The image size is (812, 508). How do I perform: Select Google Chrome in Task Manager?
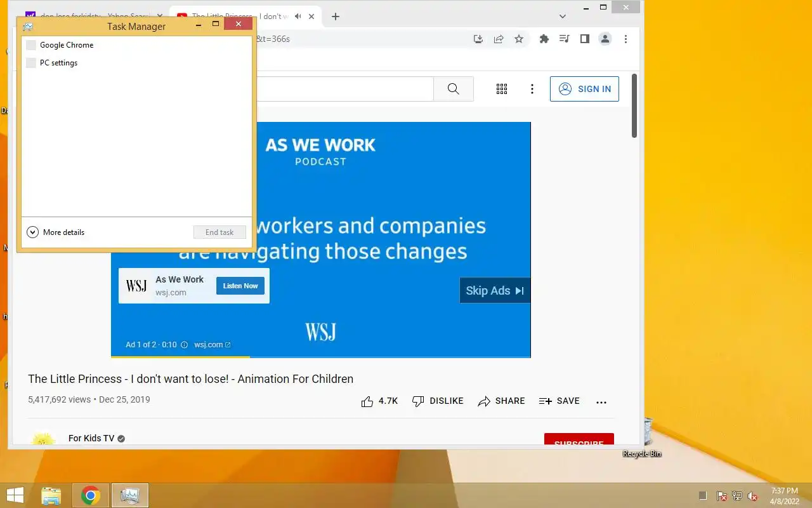[x=137, y=45]
